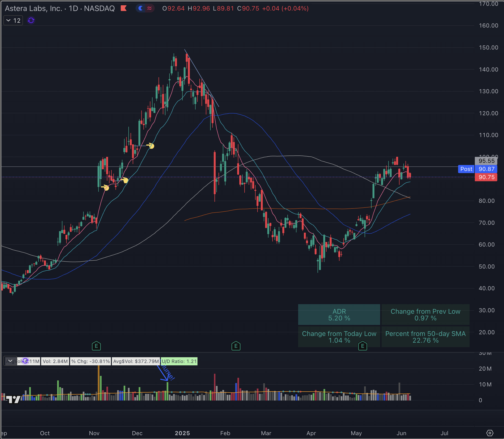Open the chevron dropdown in the volume legend

pyautogui.click(x=11, y=361)
